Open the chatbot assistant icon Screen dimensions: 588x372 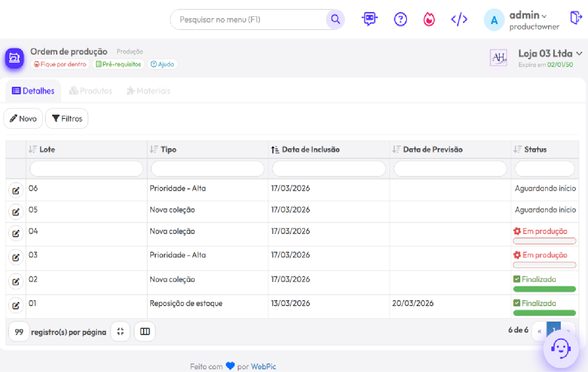(369, 19)
